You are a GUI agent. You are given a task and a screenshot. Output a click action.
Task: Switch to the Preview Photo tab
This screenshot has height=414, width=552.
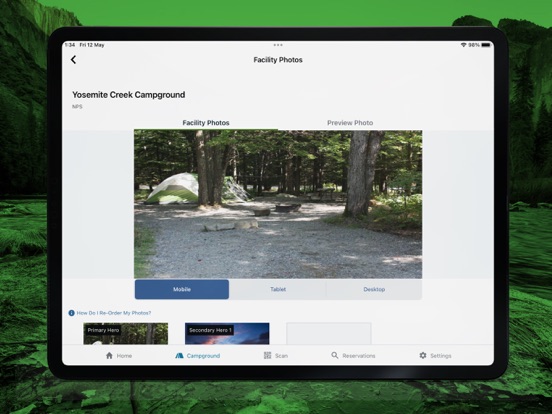(350, 123)
